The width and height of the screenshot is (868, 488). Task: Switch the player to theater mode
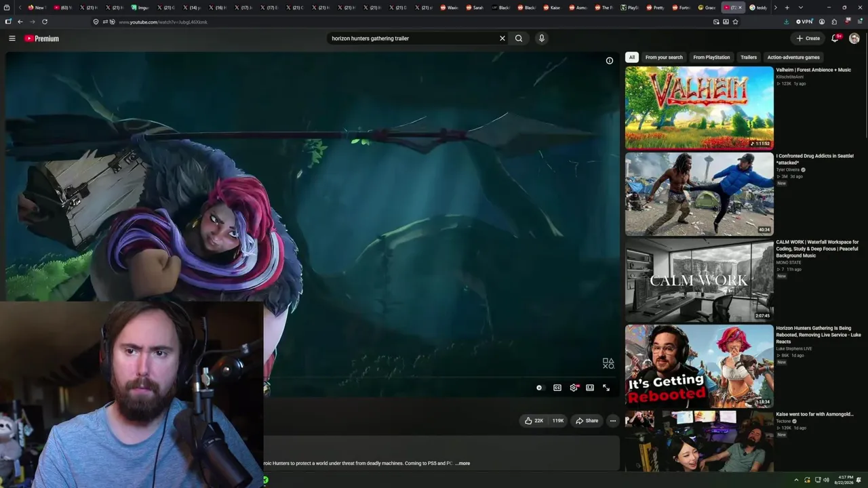click(x=590, y=388)
